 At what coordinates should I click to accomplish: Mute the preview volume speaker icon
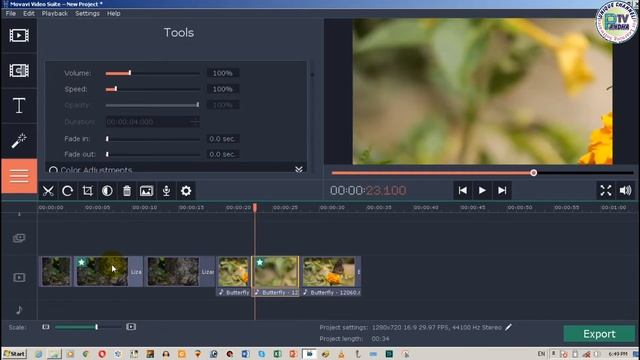(625, 191)
